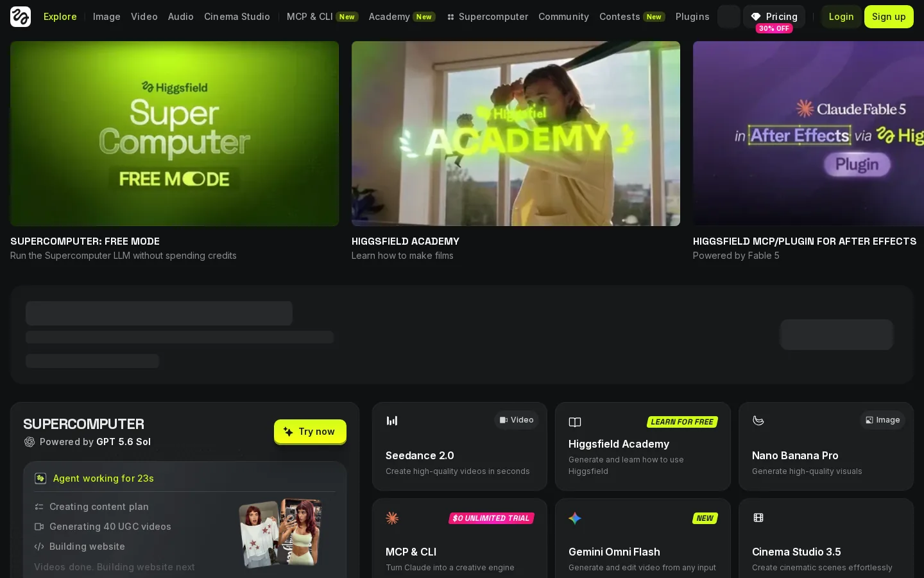Open the Supercomputer Free Mode banner
This screenshot has height=578, width=924.
175,134
